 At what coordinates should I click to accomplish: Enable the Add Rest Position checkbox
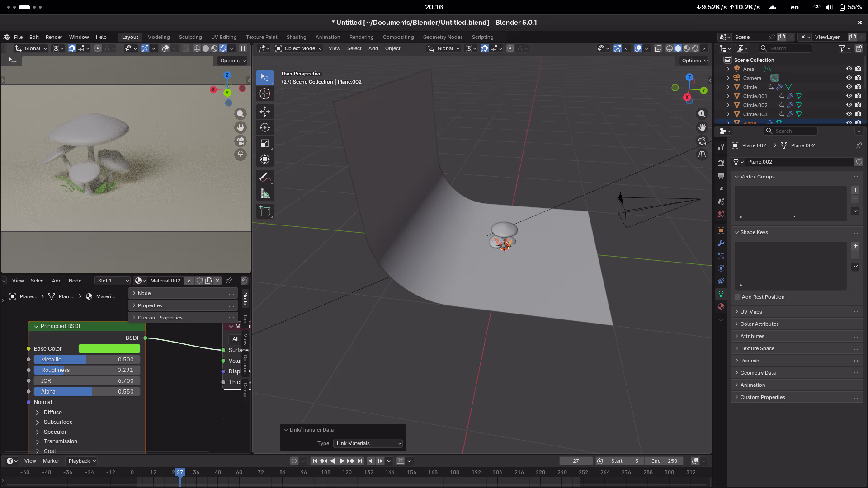(x=737, y=297)
